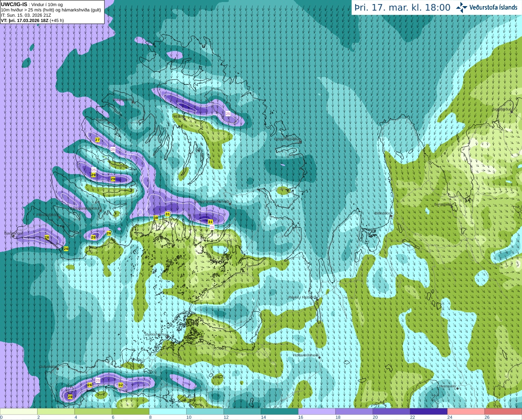Click the 18–20 m/s violet legend swatch

point(354,411)
